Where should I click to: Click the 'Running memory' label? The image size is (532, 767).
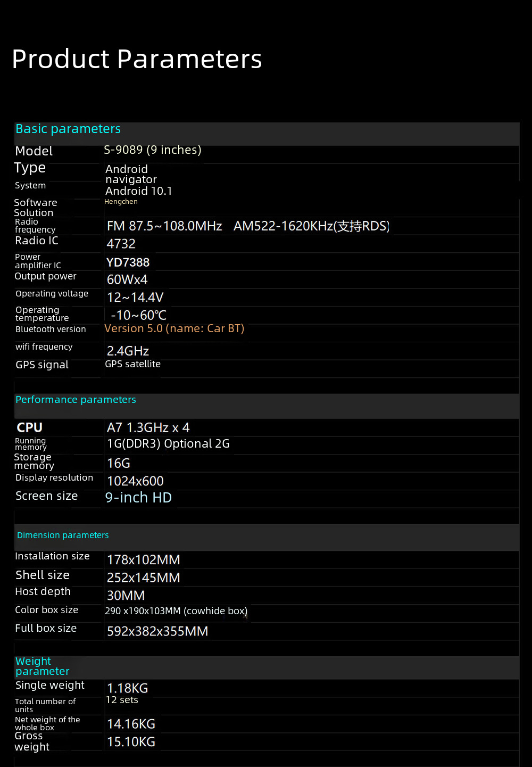[x=31, y=444]
